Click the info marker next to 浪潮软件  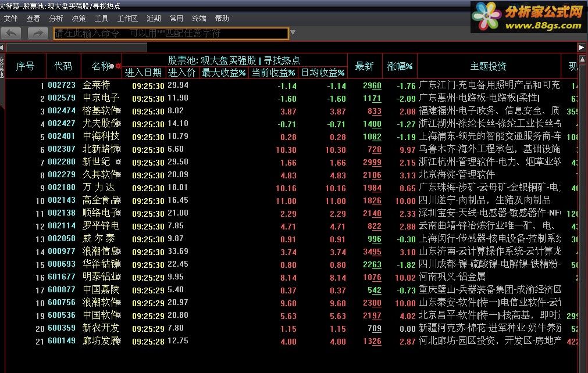tap(118, 302)
